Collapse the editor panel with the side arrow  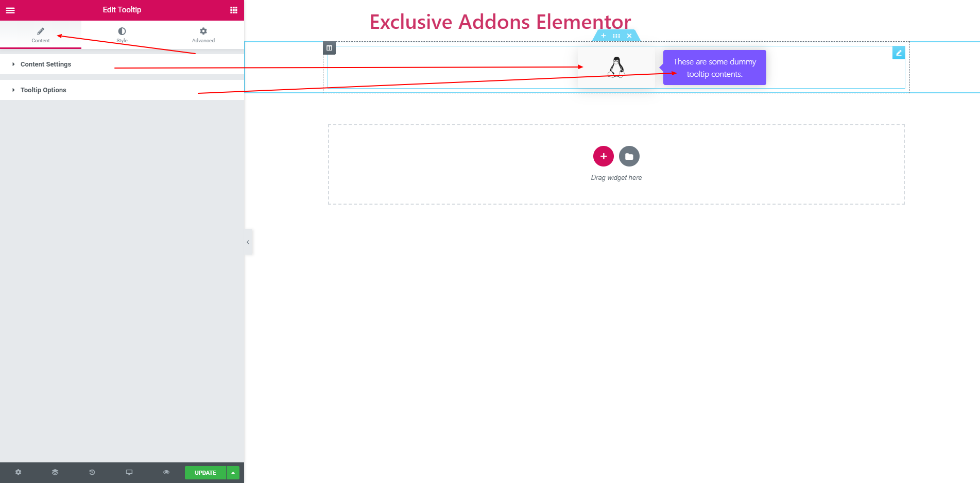[x=248, y=242]
